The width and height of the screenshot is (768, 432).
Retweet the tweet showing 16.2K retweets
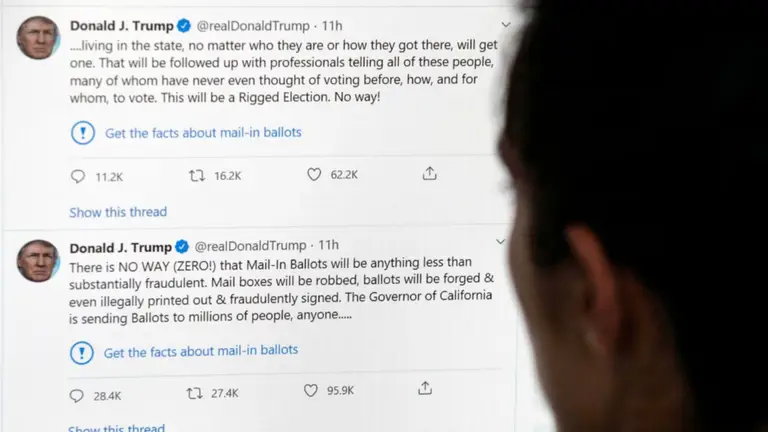point(197,175)
